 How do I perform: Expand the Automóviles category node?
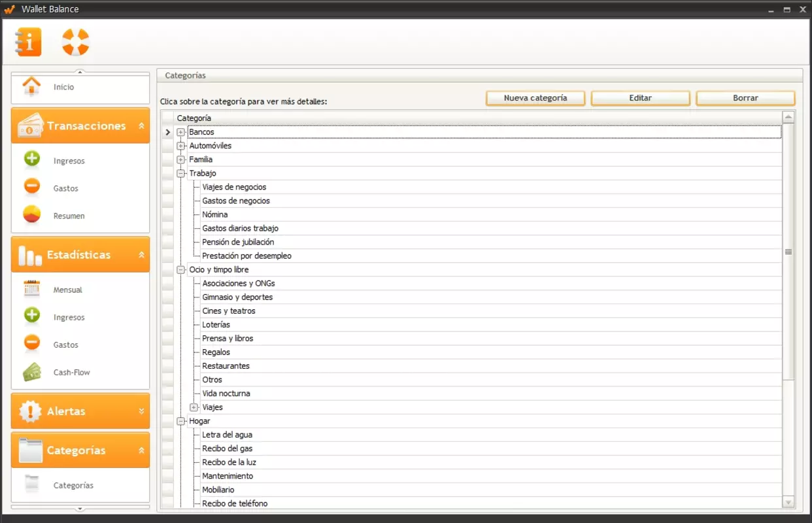click(x=180, y=146)
